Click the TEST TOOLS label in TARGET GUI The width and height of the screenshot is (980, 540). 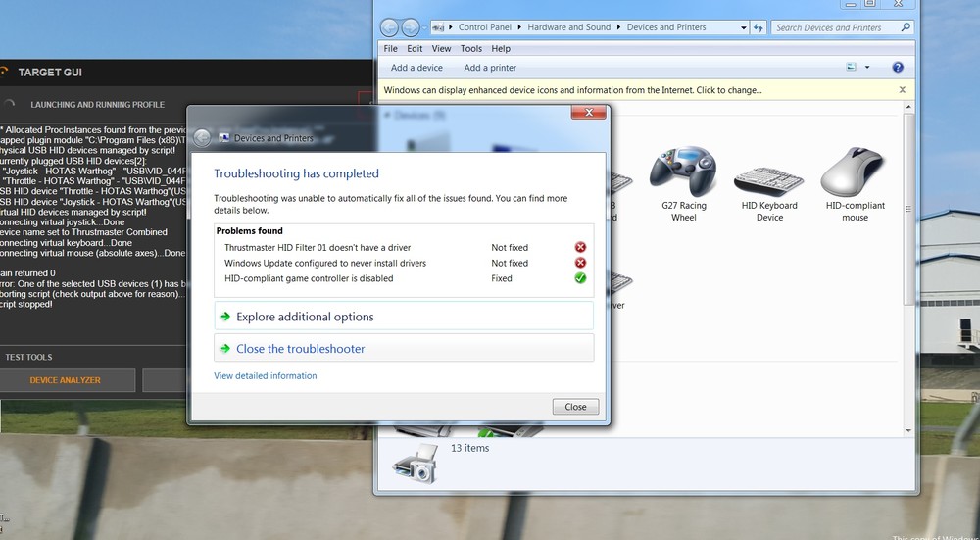[28, 357]
